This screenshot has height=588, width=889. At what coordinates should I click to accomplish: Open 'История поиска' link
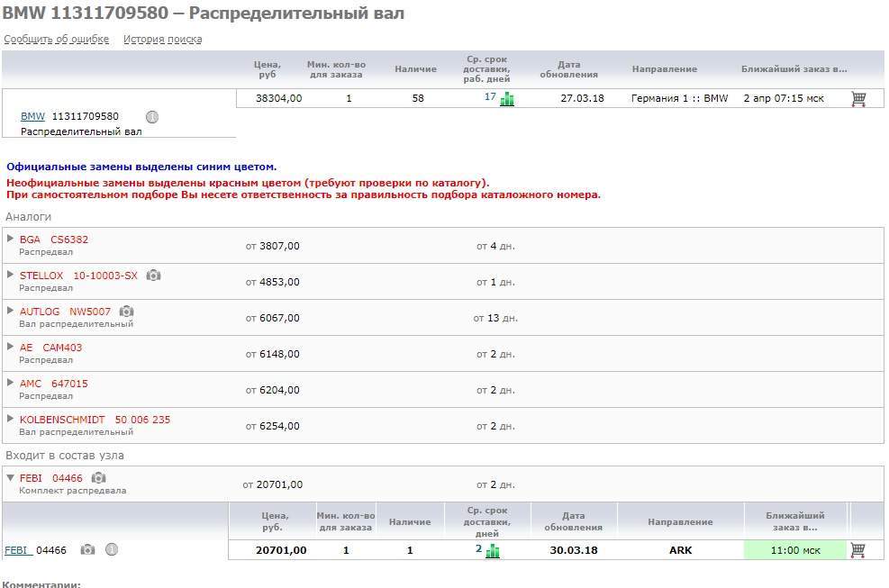[163, 39]
